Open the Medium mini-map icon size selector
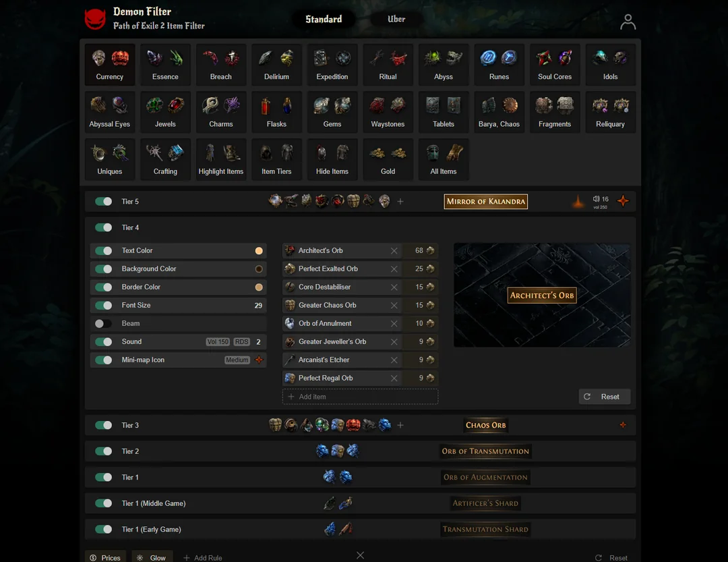This screenshot has width=728, height=562. [237, 360]
